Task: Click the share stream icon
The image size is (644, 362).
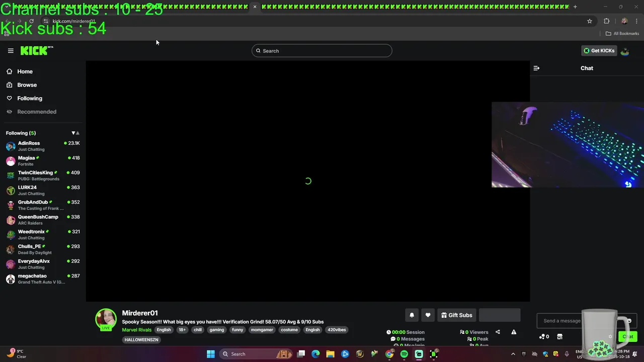Action: coord(498,332)
